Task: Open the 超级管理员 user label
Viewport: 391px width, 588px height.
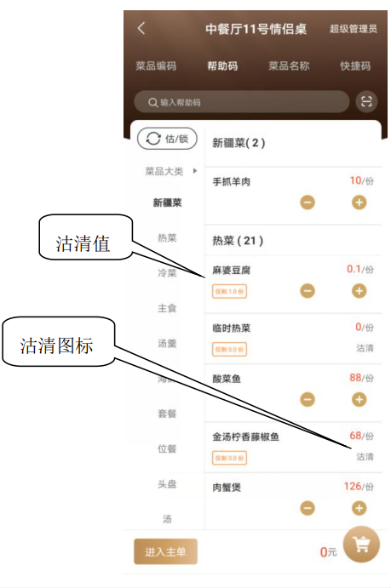Action: click(x=354, y=28)
